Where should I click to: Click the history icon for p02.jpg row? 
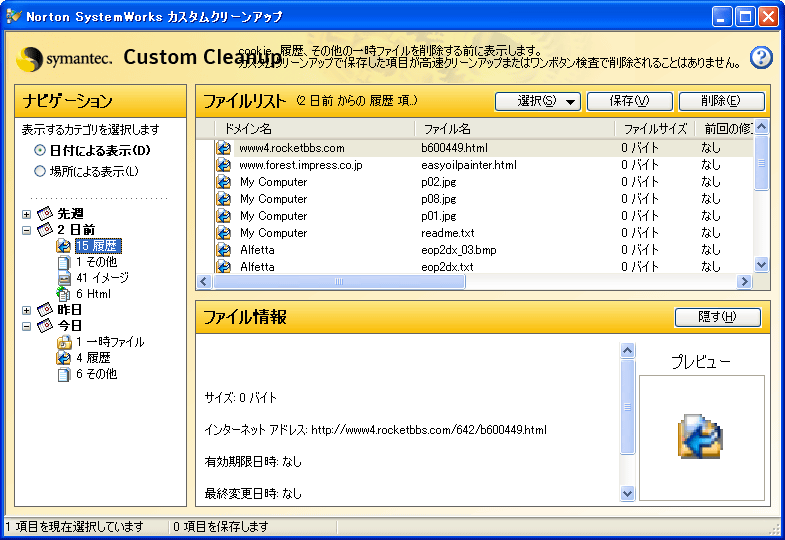coord(223,182)
